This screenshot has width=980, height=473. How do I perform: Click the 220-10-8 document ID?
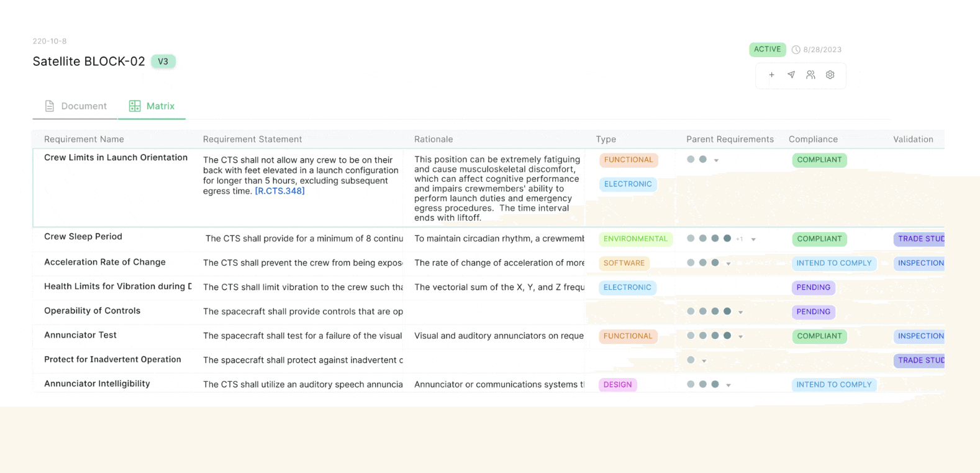pyautogui.click(x=50, y=41)
